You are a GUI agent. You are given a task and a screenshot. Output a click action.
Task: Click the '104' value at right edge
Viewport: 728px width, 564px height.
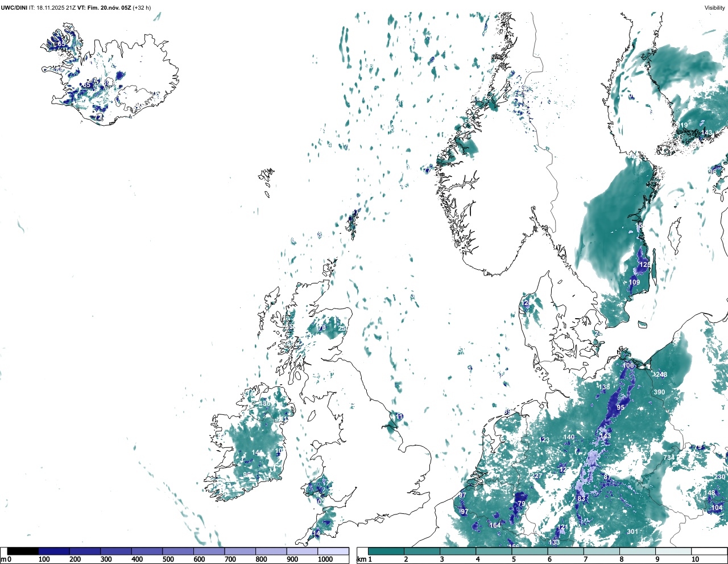[717, 508]
